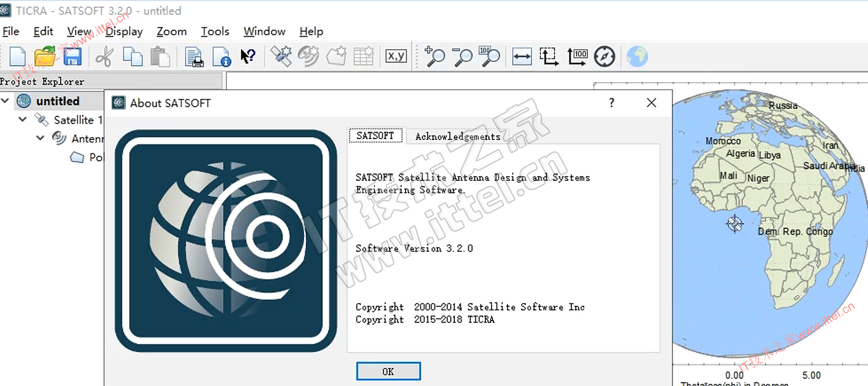Screen dimensions: 868x386
Task: Click the x,y coordinates toolbar icon
Action: pos(396,56)
